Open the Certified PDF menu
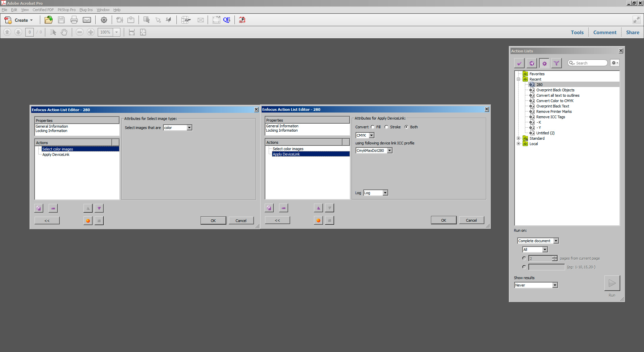 point(43,10)
